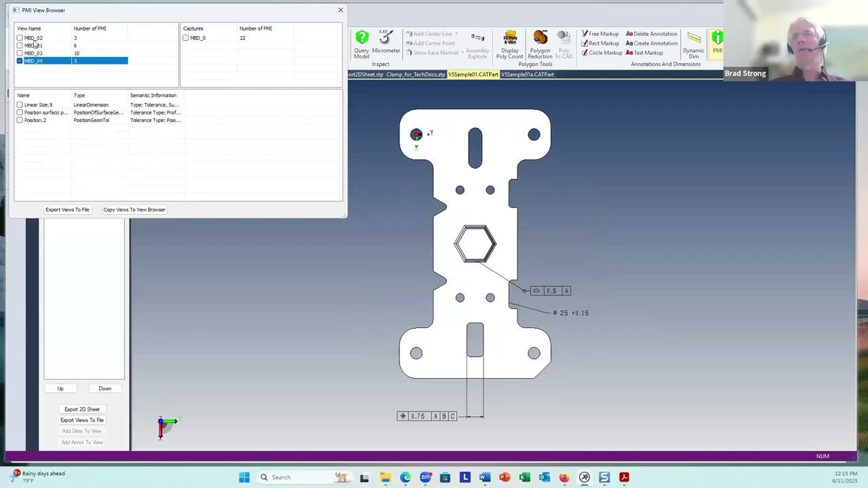Choose the Free Markup tool
Screen dimensions: 868x488
[x=599, y=34]
